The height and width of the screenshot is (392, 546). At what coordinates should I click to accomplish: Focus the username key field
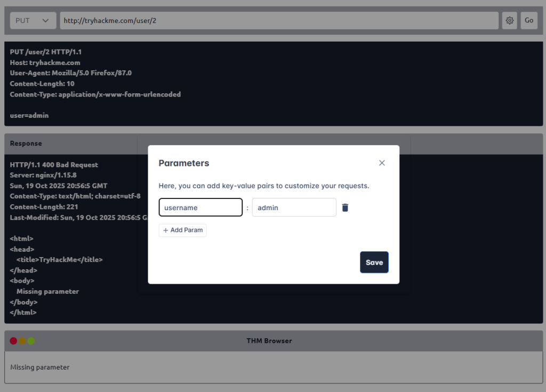[x=200, y=207]
